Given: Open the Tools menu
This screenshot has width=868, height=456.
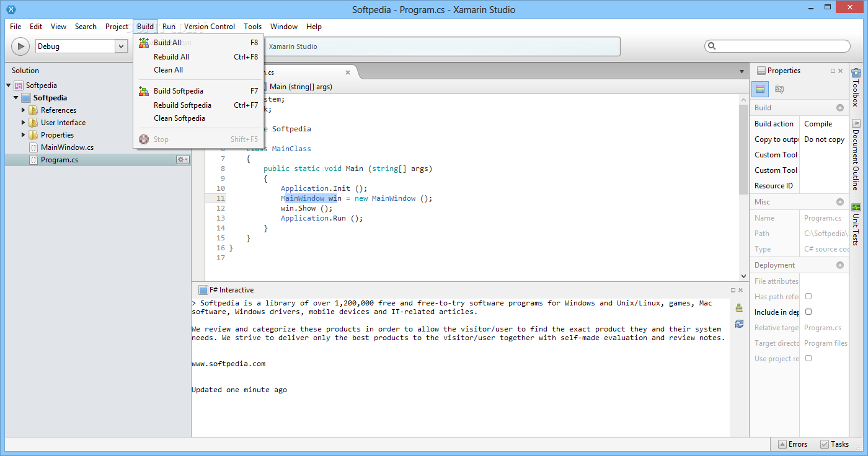Looking at the screenshot, I should 252,27.
